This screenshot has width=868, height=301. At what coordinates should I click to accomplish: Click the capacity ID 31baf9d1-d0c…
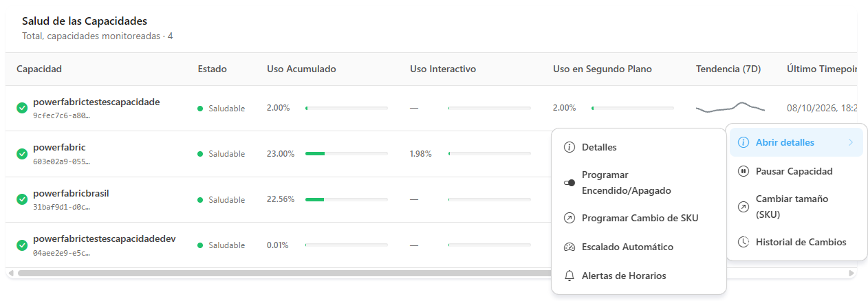coord(61,207)
